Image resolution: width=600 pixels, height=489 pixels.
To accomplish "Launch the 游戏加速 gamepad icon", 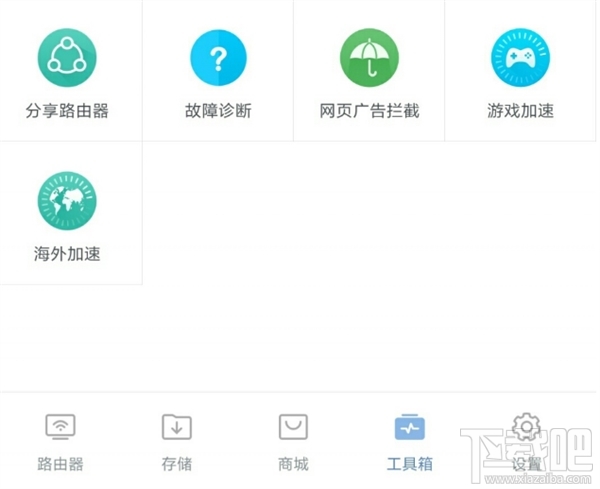I will tap(520, 58).
